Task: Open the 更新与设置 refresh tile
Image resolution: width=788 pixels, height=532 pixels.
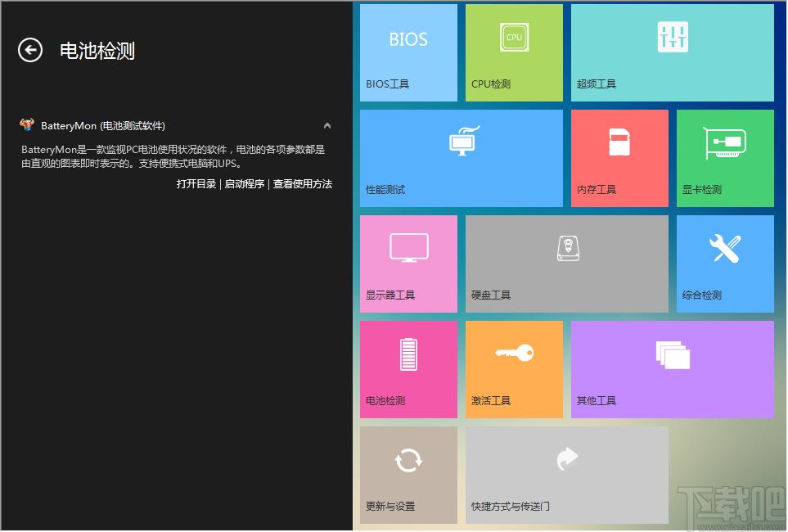Action: tap(408, 475)
